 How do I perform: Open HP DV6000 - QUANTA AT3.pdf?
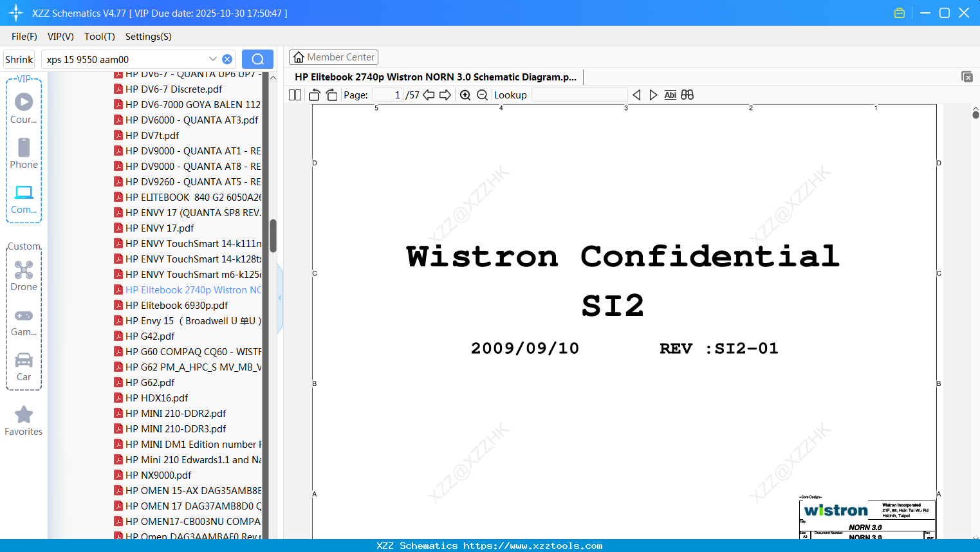tap(187, 120)
